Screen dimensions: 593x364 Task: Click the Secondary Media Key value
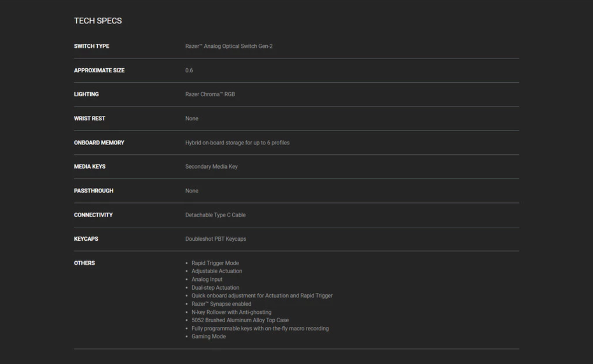[x=211, y=166]
